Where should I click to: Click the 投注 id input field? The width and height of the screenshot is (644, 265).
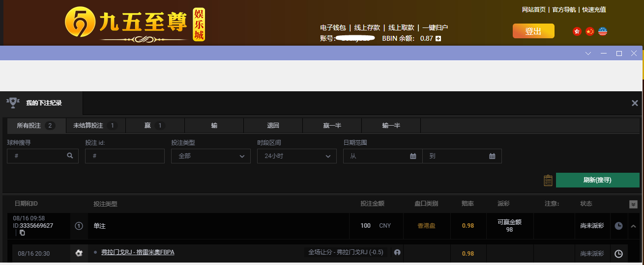click(125, 156)
